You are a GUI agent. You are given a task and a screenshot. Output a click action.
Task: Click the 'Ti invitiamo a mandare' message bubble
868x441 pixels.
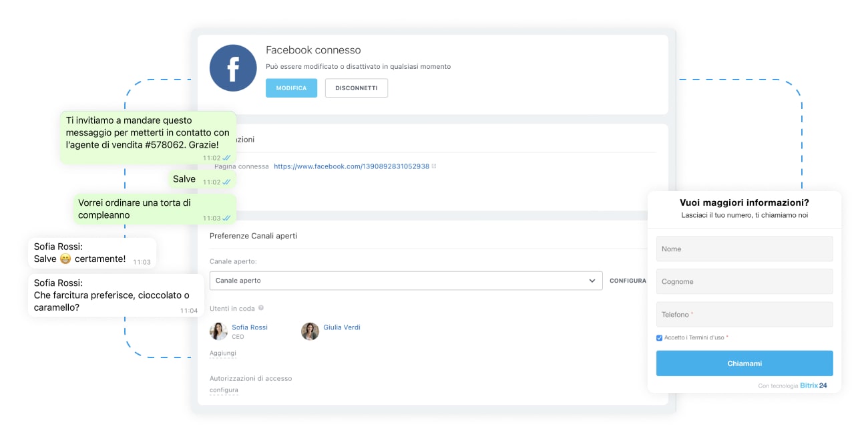(x=148, y=138)
